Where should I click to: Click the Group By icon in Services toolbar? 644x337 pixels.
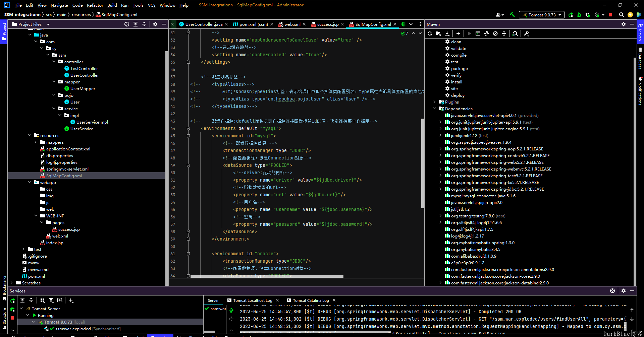tap(42, 300)
